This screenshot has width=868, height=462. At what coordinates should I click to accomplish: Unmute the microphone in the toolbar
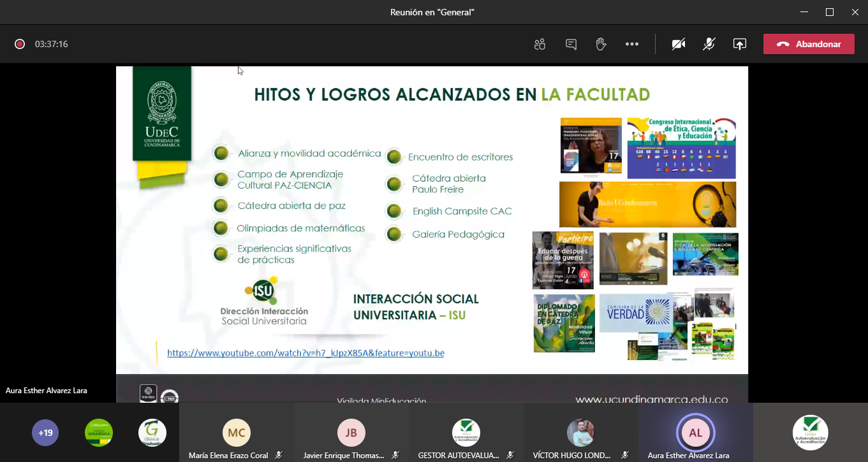pyautogui.click(x=709, y=44)
